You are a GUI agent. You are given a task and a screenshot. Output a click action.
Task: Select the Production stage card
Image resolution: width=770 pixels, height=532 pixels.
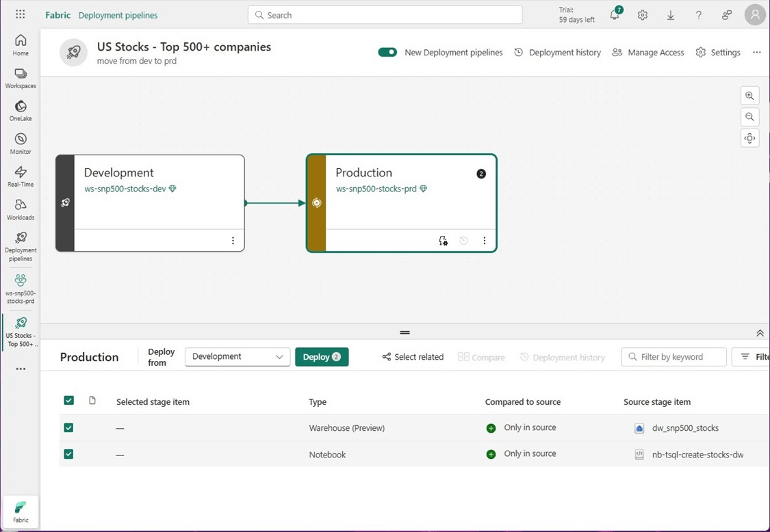(402, 203)
